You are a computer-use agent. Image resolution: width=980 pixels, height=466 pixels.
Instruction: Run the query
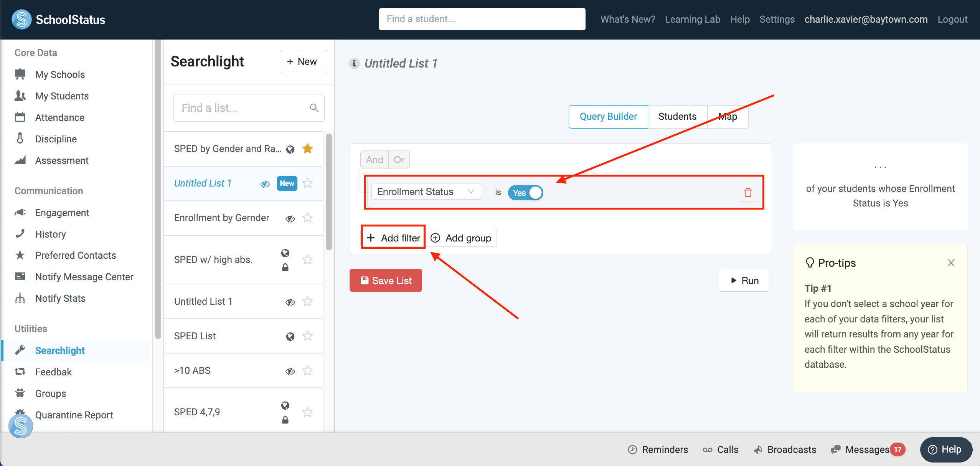pyautogui.click(x=744, y=280)
